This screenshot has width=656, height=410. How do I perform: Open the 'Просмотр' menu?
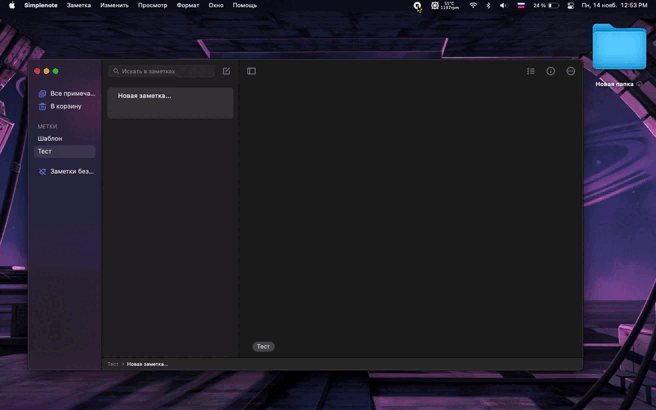153,5
